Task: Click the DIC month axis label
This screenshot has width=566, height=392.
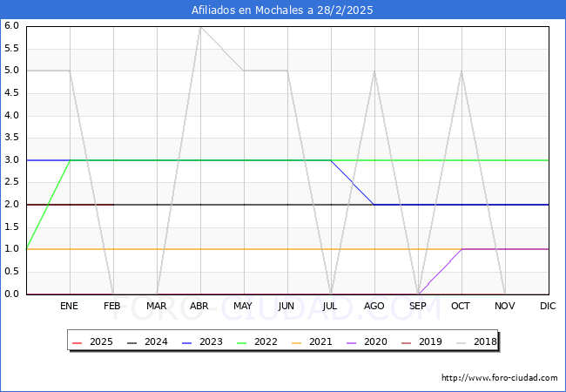Action: coord(548,306)
